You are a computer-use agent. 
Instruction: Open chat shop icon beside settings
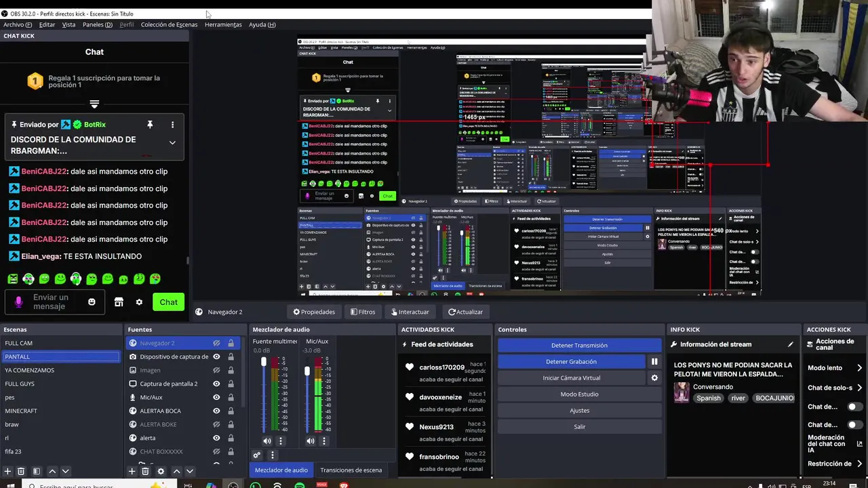119,302
